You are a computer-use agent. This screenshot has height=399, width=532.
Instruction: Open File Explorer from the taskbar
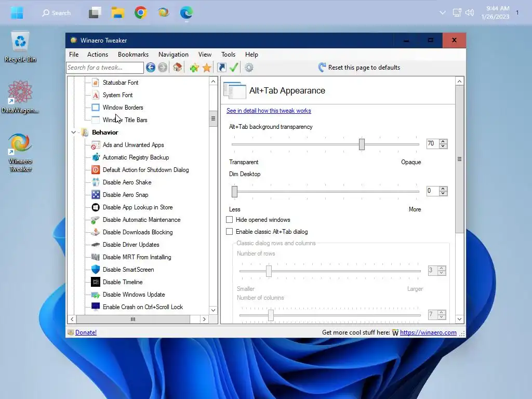pyautogui.click(x=118, y=13)
